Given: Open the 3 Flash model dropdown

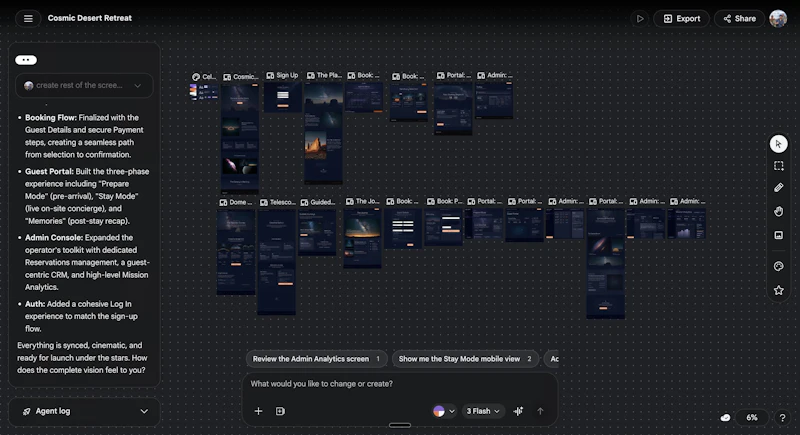Looking at the screenshot, I should click(483, 411).
